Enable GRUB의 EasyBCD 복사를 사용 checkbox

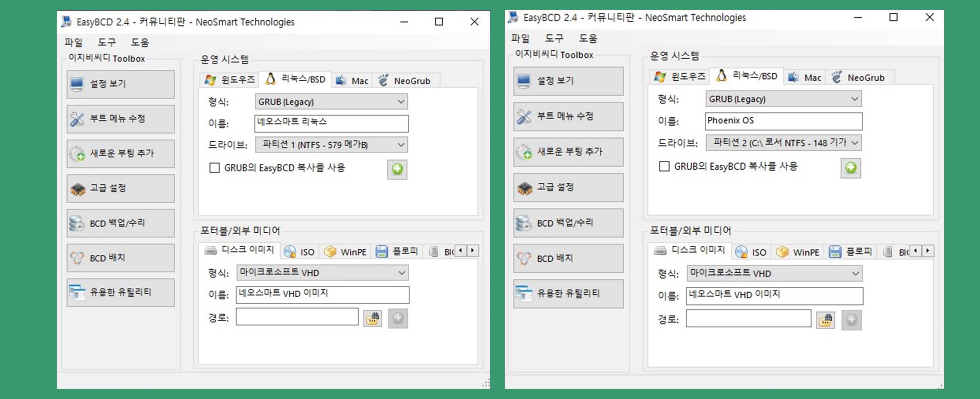pyautogui.click(x=210, y=167)
